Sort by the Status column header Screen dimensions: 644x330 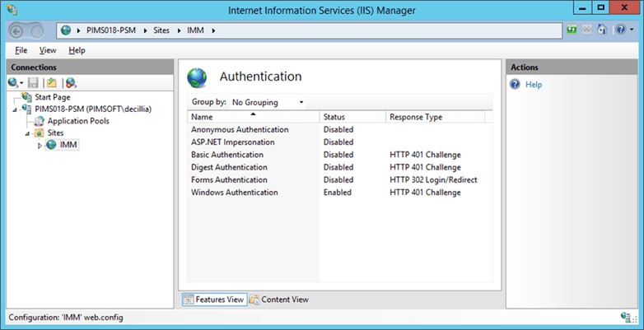point(352,117)
